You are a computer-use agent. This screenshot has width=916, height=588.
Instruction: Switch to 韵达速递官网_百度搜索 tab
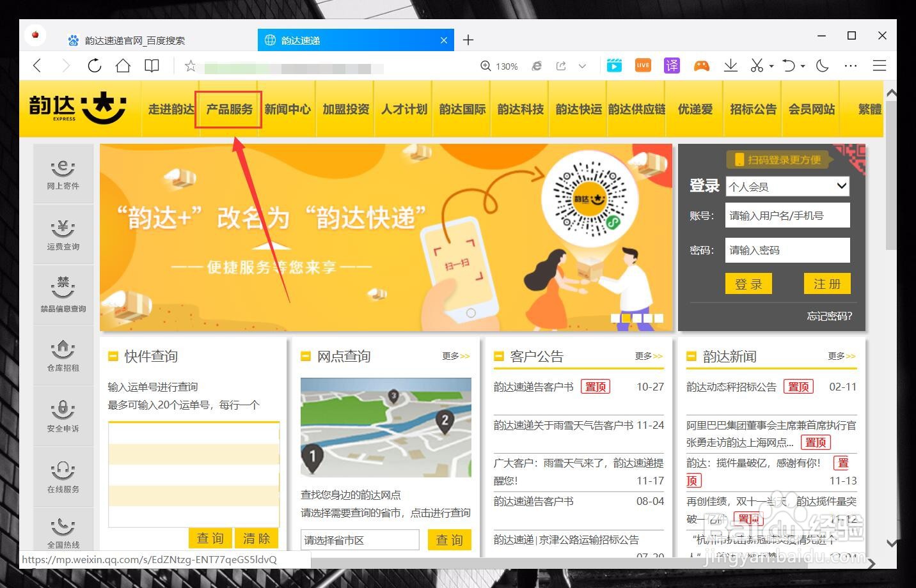click(x=135, y=40)
